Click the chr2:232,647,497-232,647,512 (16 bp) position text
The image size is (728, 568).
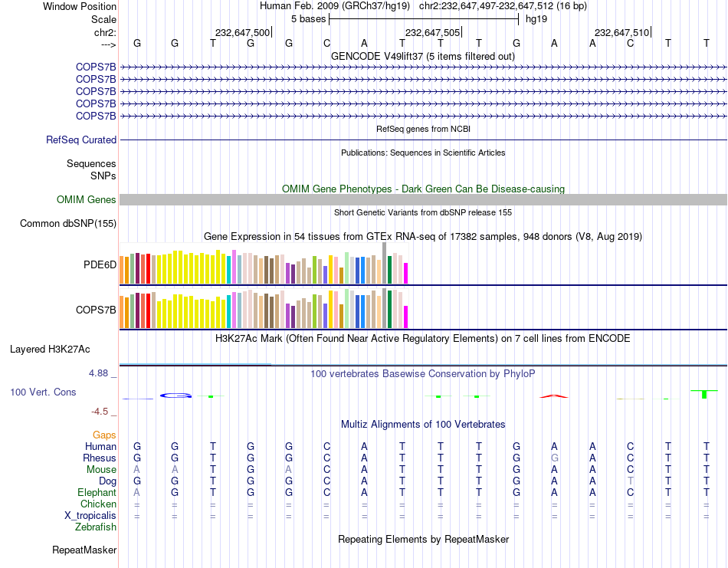503,6
